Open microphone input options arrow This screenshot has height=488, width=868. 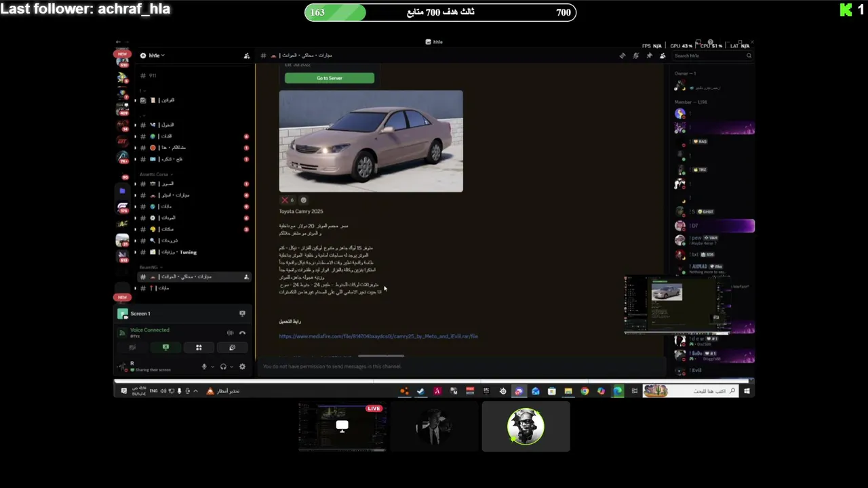click(212, 367)
